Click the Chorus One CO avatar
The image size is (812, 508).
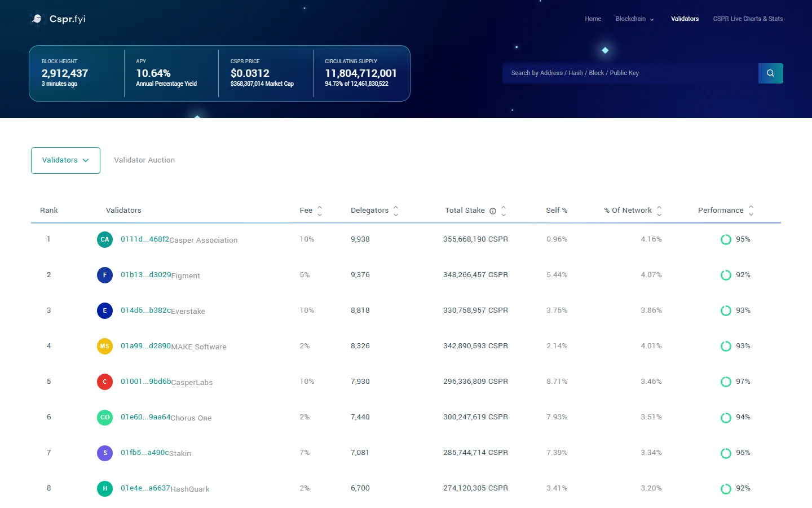pyautogui.click(x=105, y=417)
